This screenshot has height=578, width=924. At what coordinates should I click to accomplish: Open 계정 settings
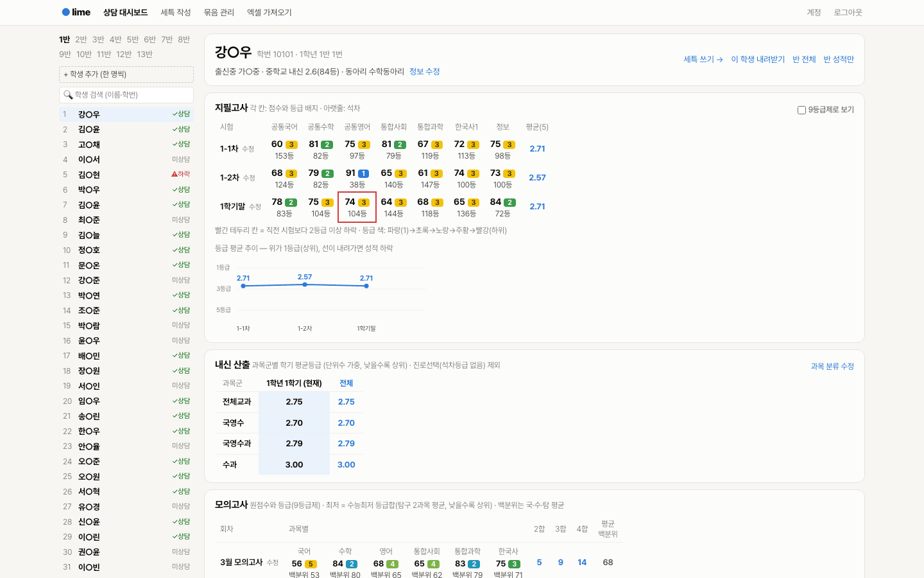point(814,12)
